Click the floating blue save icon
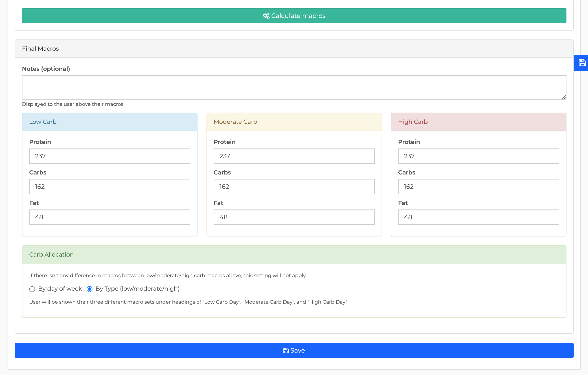588x375 pixels. point(581,63)
